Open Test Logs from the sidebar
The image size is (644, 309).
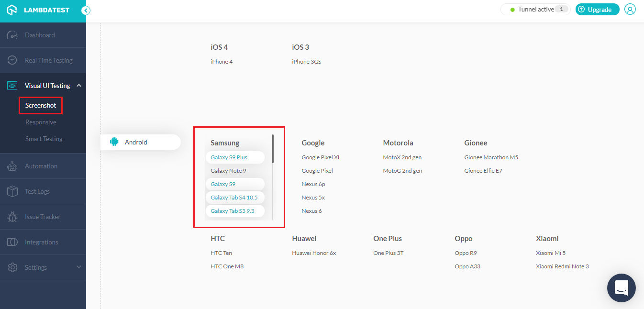(x=38, y=191)
